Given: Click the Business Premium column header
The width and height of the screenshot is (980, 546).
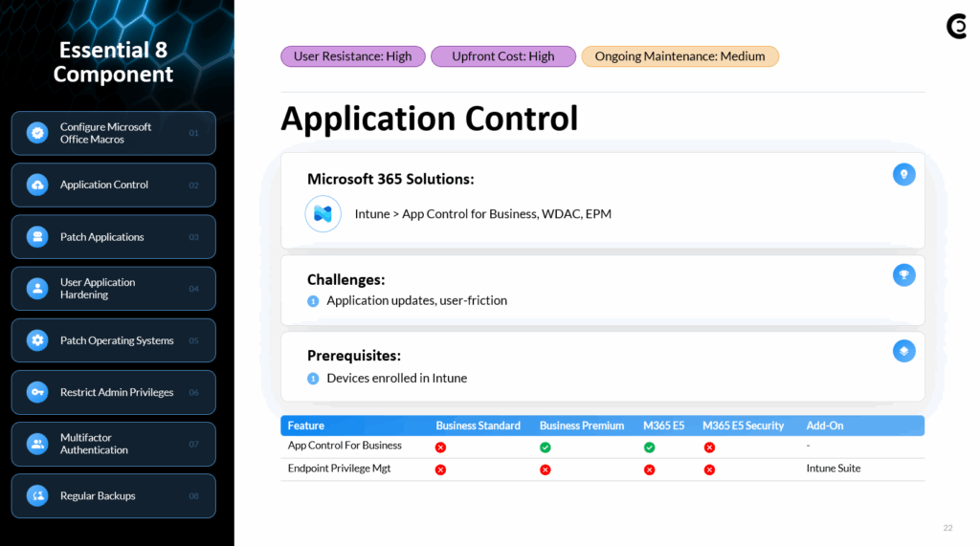Looking at the screenshot, I should pyautogui.click(x=582, y=426).
